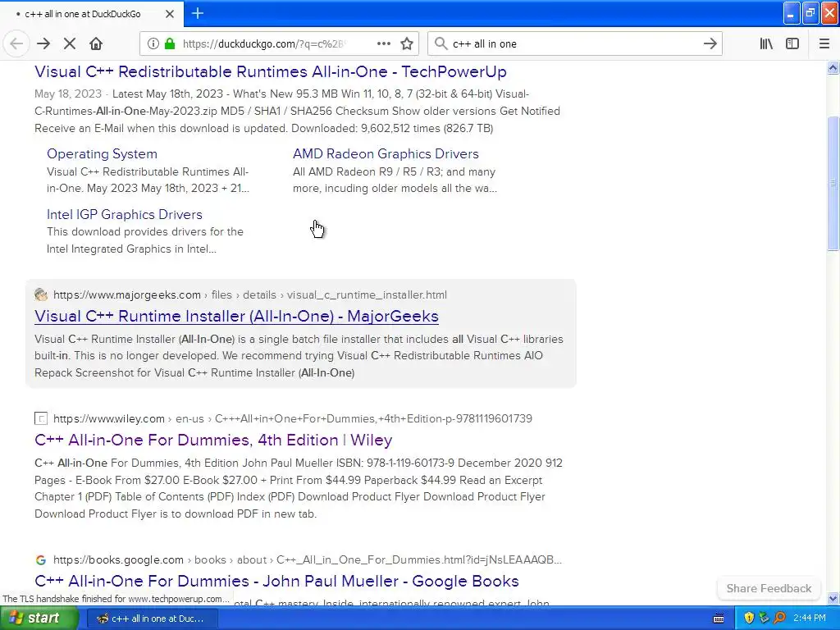Click the orange magnifier tray icon

click(779, 619)
